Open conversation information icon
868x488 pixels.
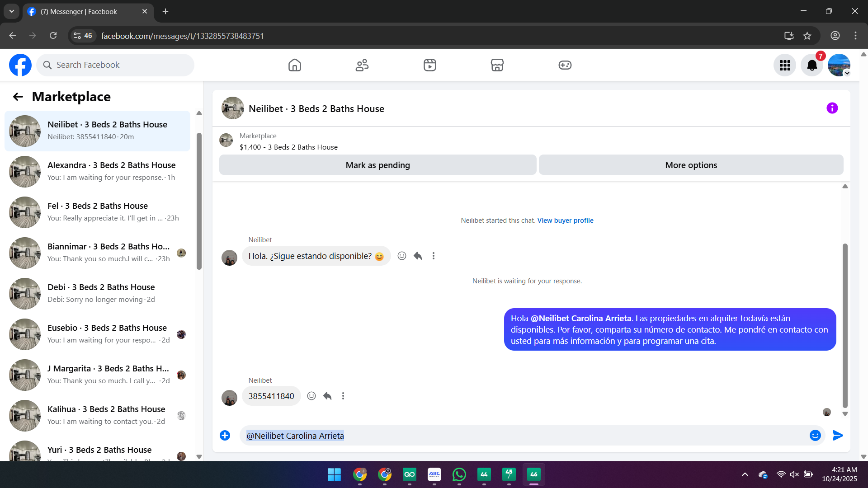[x=832, y=108]
